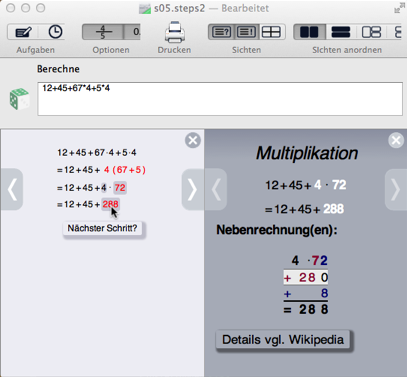Viewport: 407px width, 377px height.
Task: Arrange views side by side
Action: [x=309, y=32]
